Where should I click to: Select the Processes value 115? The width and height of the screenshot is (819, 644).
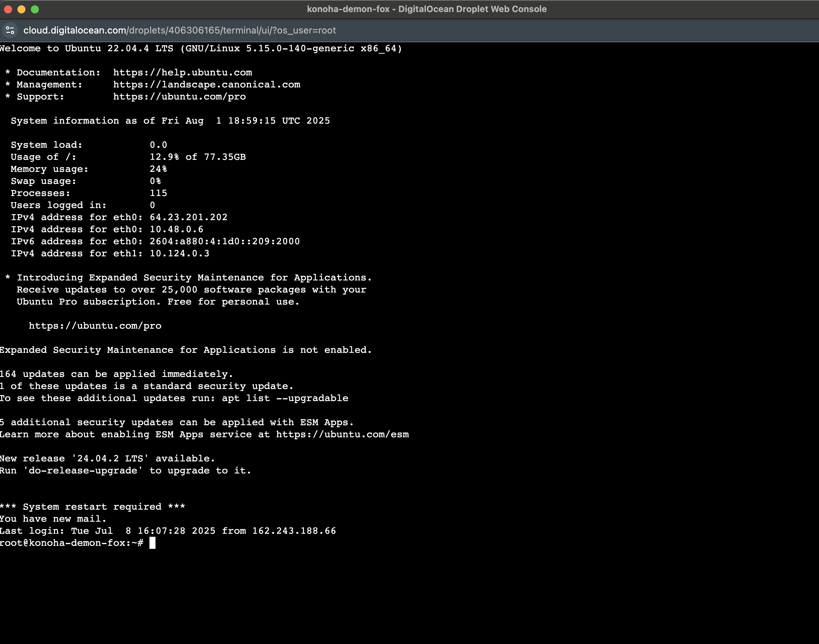click(159, 193)
